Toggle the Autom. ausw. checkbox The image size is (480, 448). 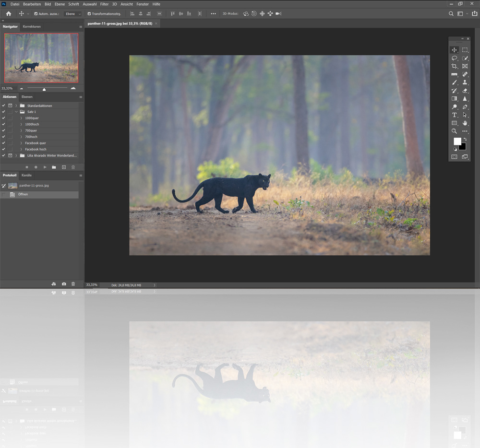tap(36, 14)
